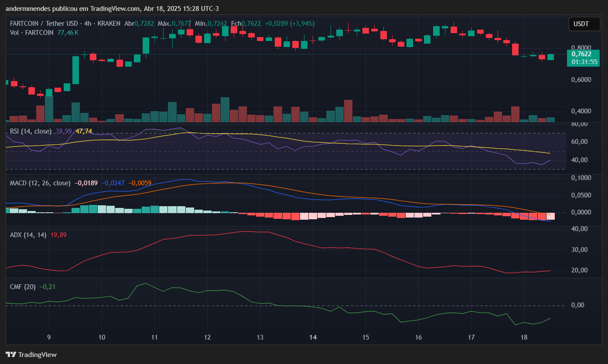Viewport: 608px width, 364px height.
Task: Click the TradingView logo in the footer
Action: tap(31, 354)
